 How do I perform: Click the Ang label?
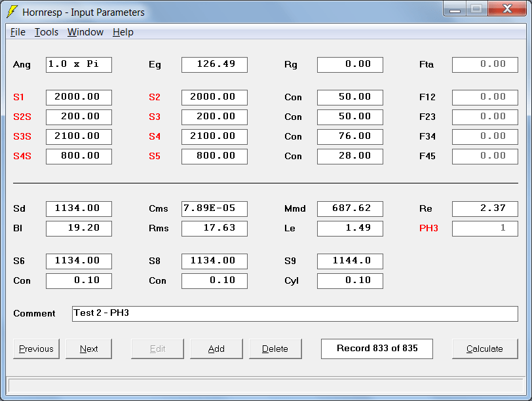pos(22,65)
